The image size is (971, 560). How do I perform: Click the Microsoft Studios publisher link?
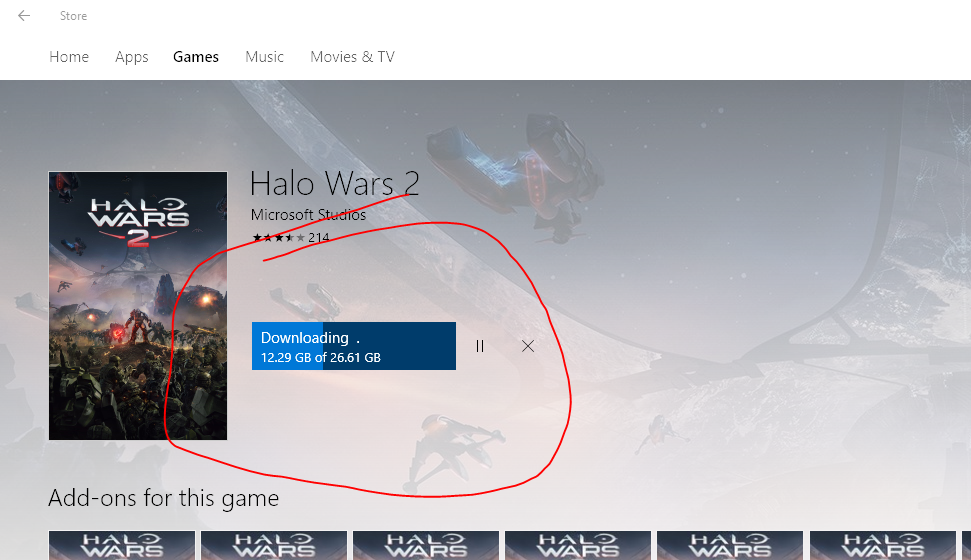308,215
